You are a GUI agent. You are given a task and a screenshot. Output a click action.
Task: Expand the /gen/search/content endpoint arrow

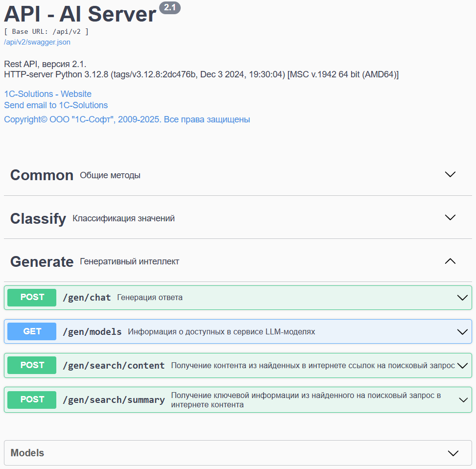coord(462,366)
